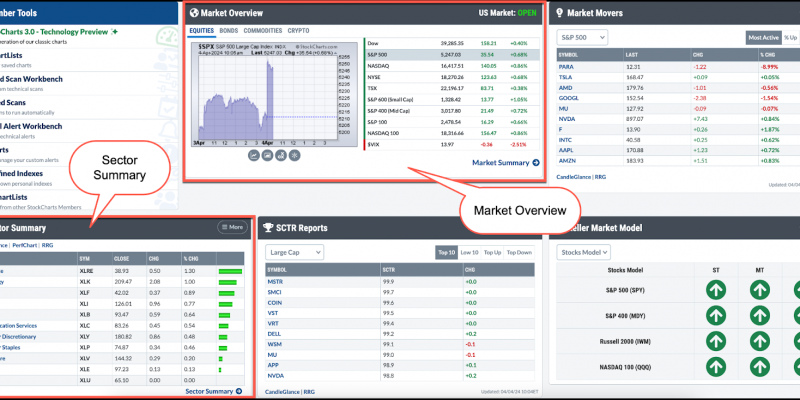Click the XLK green performance bar
This screenshot has width=800, height=400.
click(x=228, y=282)
